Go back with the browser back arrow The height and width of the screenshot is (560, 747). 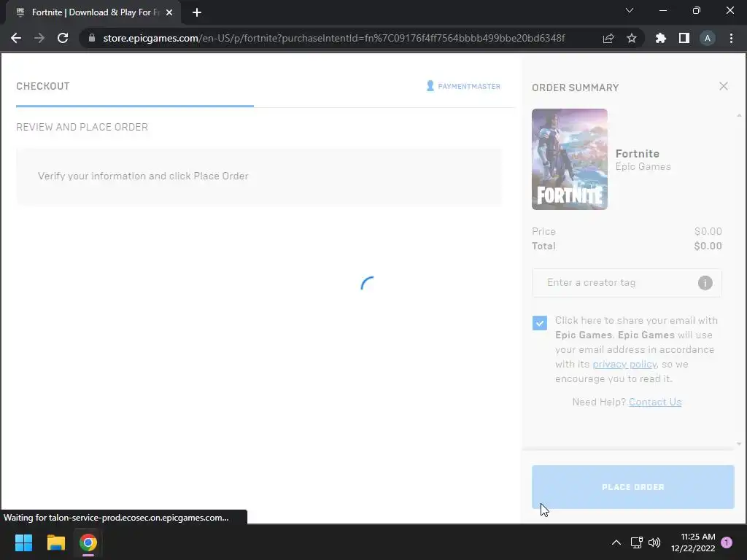16,38
